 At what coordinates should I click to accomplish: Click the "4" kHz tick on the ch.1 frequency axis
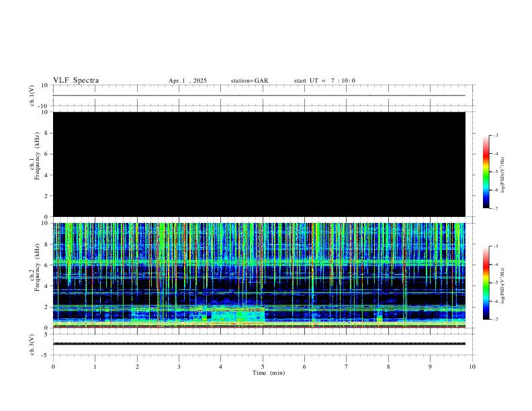46,175
